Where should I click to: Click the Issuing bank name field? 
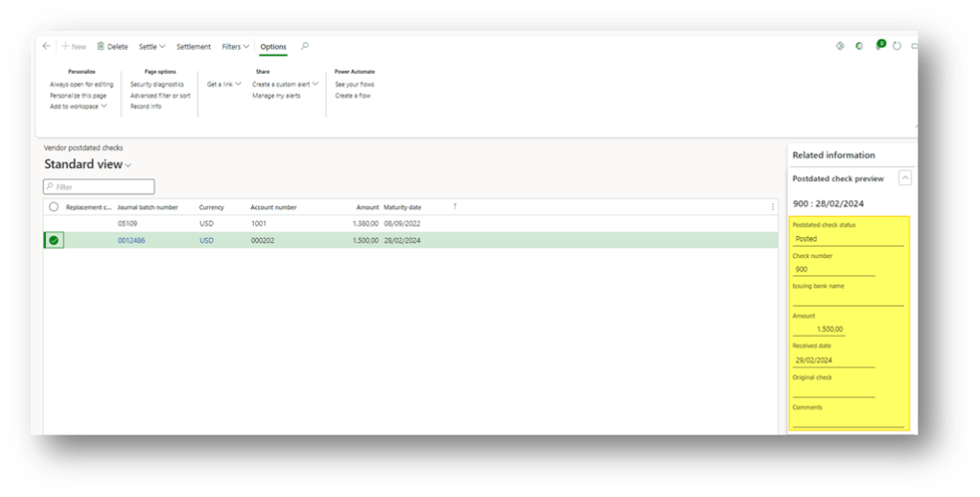click(x=848, y=299)
